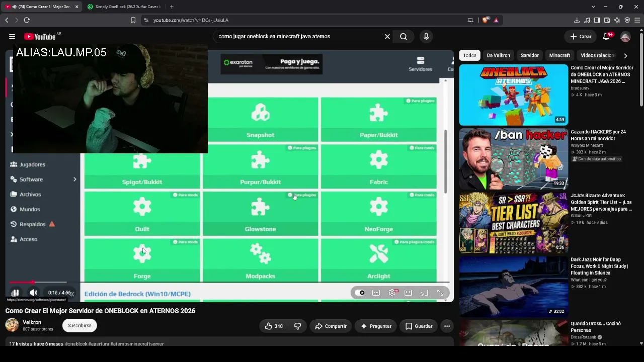Open the tab search dropdown arrow
The height and width of the screenshot is (362, 644).
click(x=593, y=7)
